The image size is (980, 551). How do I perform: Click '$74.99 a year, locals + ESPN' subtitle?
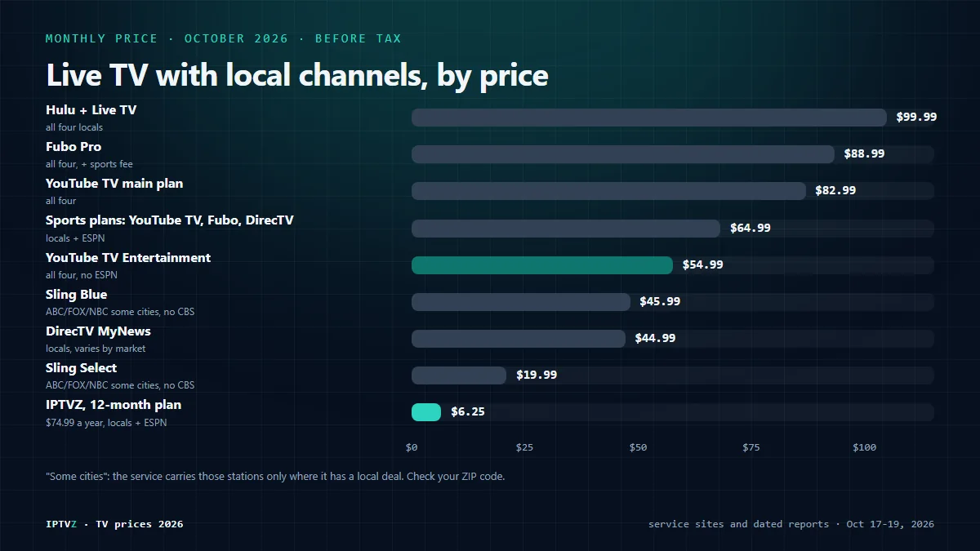[106, 423]
